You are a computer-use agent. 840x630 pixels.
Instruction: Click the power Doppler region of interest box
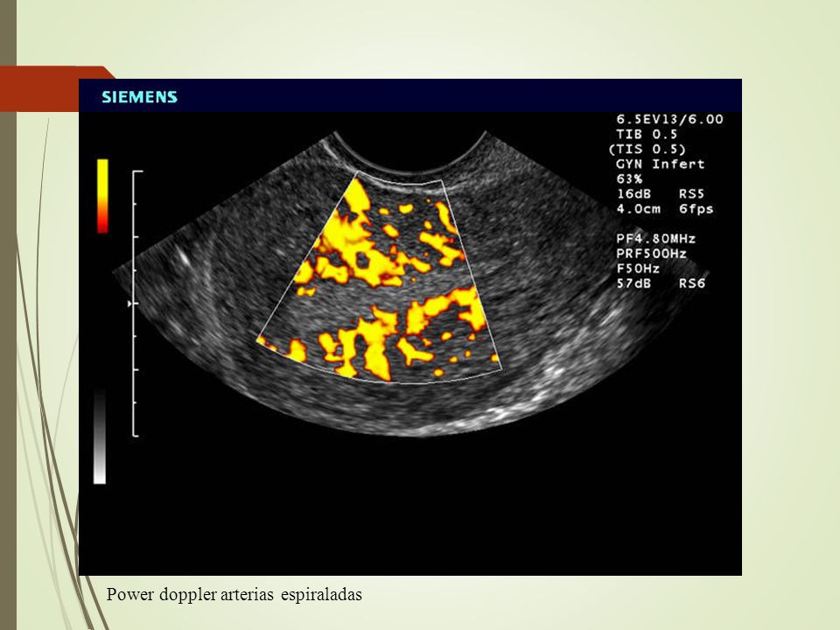tap(379, 277)
